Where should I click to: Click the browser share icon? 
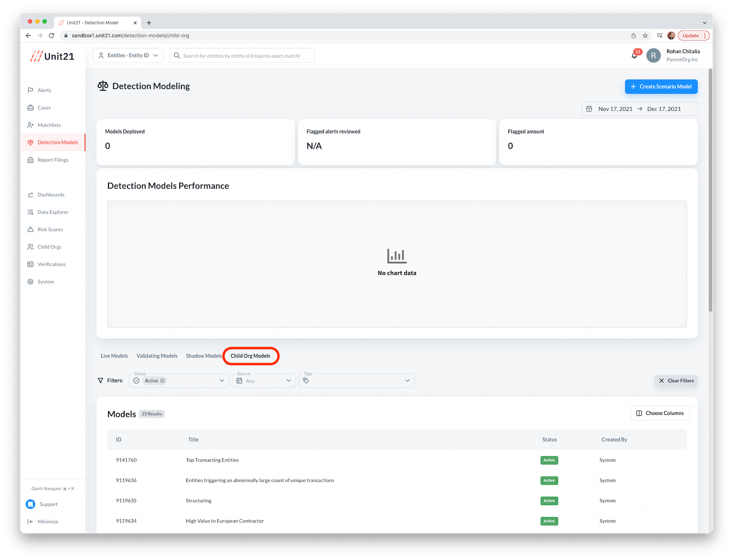(x=634, y=35)
